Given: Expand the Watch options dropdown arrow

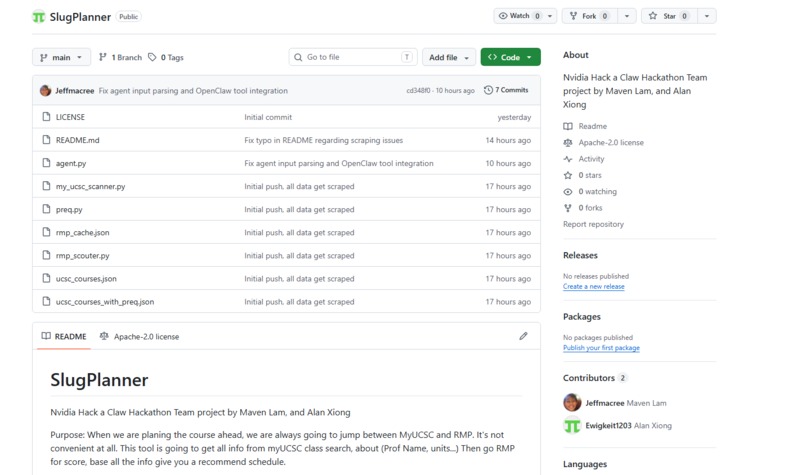Looking at the screenshot, I should (551, 16).
